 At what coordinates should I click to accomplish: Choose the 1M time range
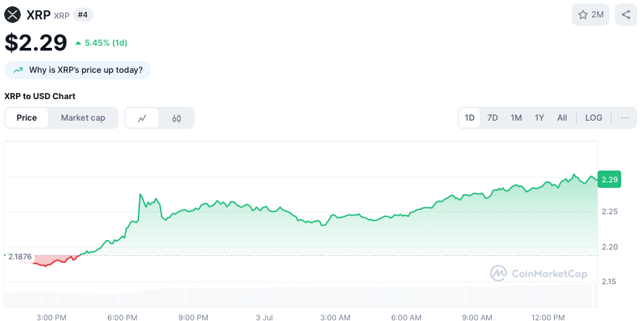click(516, 118)
